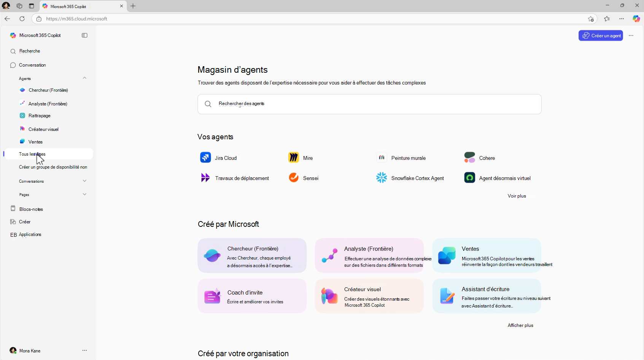The width and height of the screenshot is (644, 360).
Task: Select Conversation in the sidebar
Action: click(32, 65)
